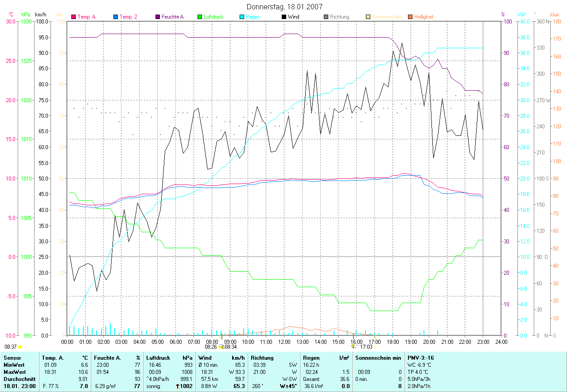This screenshot has height=392, width=567.
Task: Click the MinWert row label
Action: click(14, 365)
